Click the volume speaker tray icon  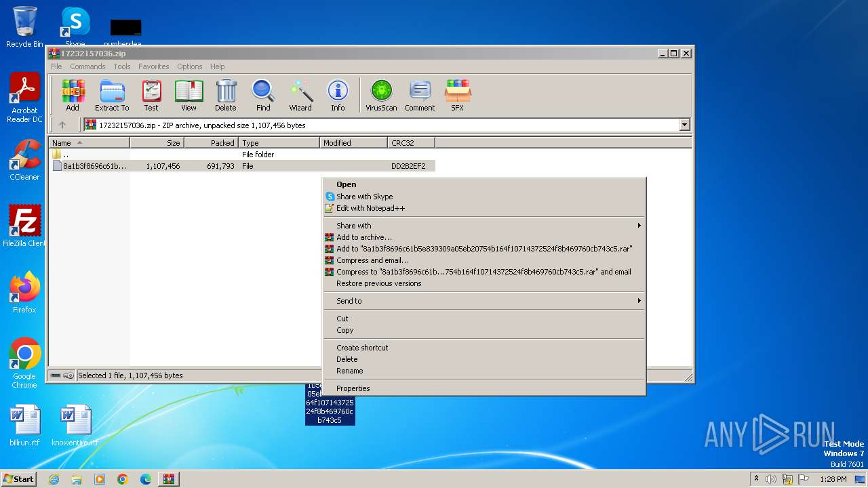pos(770,479)
